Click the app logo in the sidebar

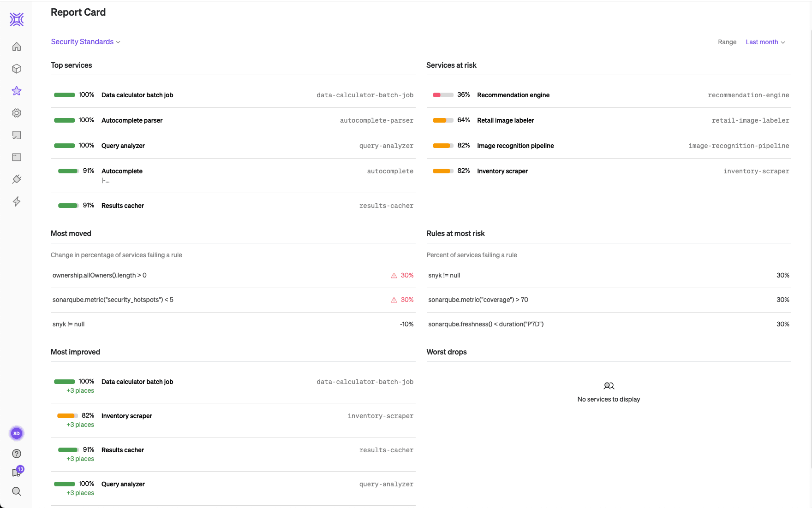[x=17, y=19]
